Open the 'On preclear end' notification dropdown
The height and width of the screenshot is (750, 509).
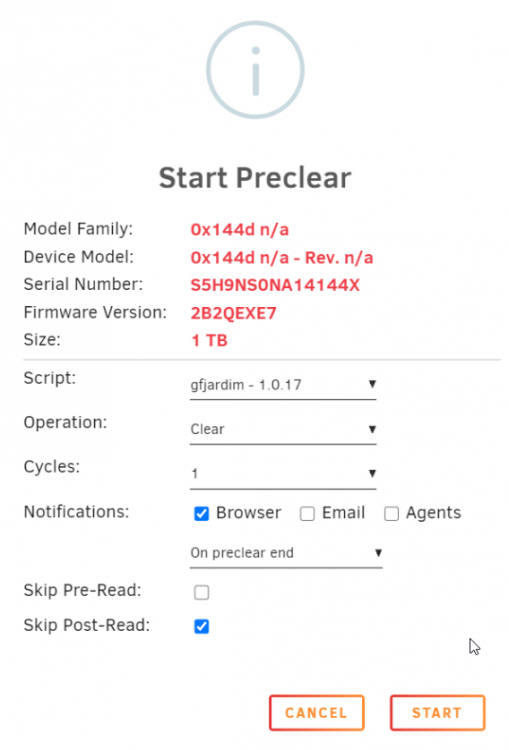[286, 553]
